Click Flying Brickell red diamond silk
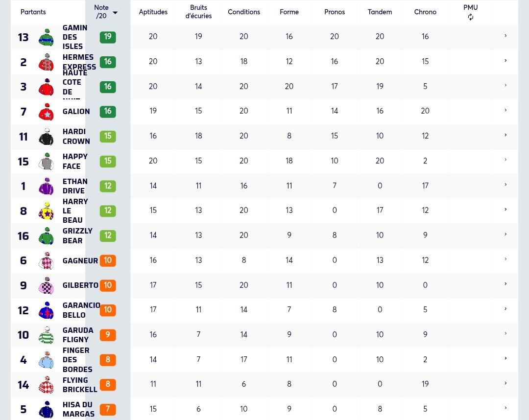Screen dimensions: 529x420 point(46,385)
